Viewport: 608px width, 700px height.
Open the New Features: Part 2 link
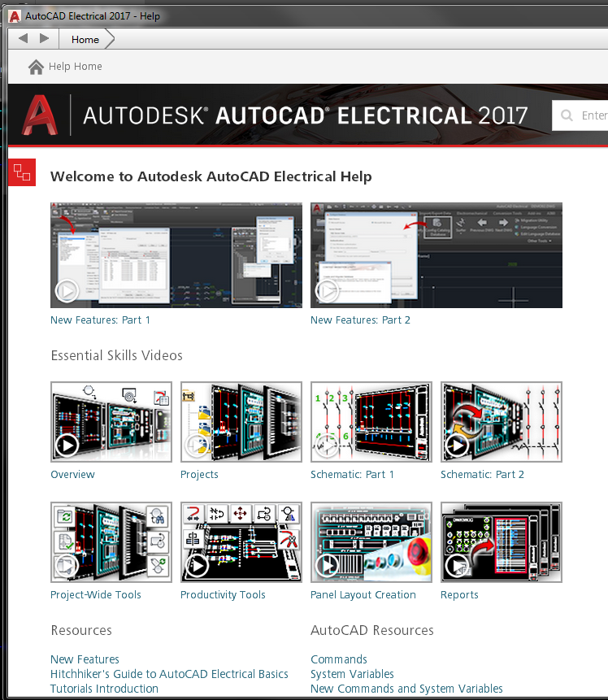tap(360, 320)
